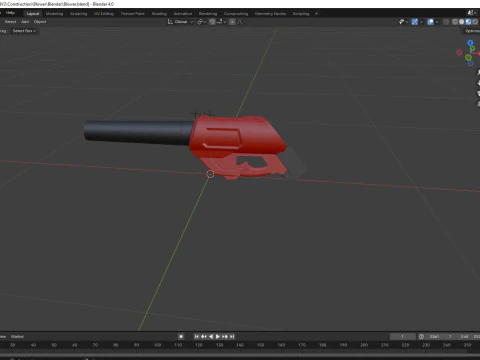
Task: Click the zoom view magnifier icon
Action: [478, 73]
